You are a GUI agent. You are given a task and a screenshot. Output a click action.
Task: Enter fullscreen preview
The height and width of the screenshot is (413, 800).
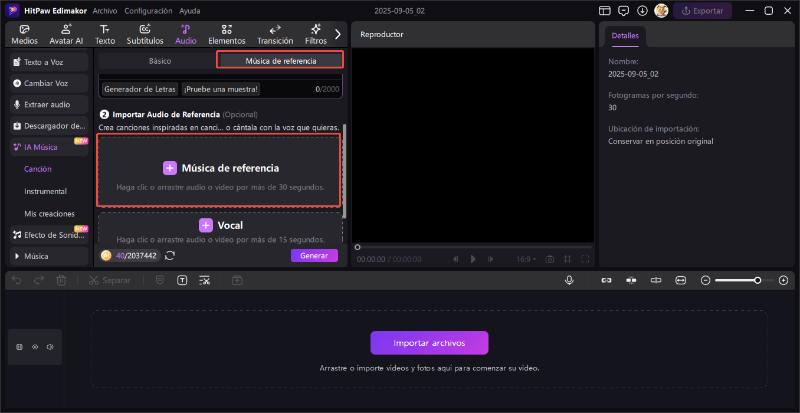[585, 259]
